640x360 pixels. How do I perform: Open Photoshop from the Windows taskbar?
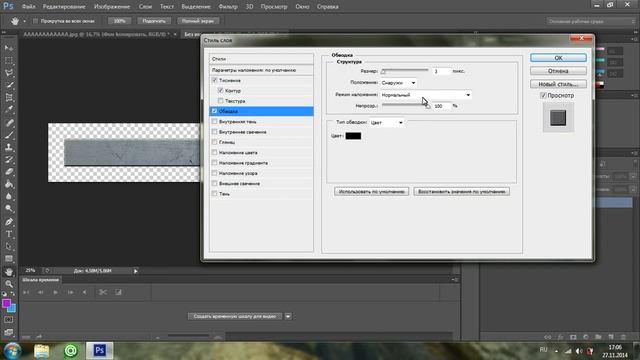pos(99,350)
